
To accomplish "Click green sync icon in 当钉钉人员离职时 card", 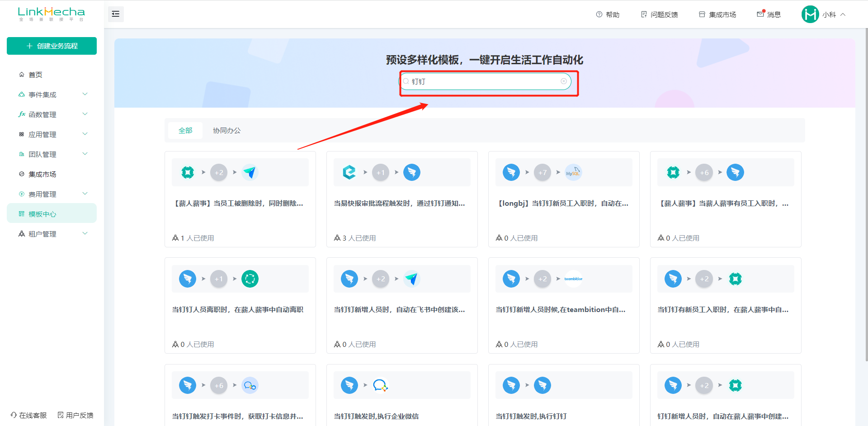I will pos(250,279).
